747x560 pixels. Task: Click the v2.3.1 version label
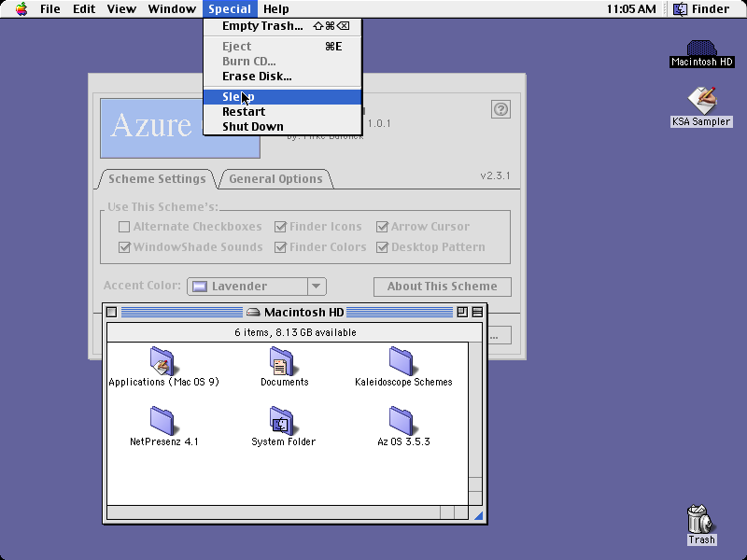click(x=495, y=175)
